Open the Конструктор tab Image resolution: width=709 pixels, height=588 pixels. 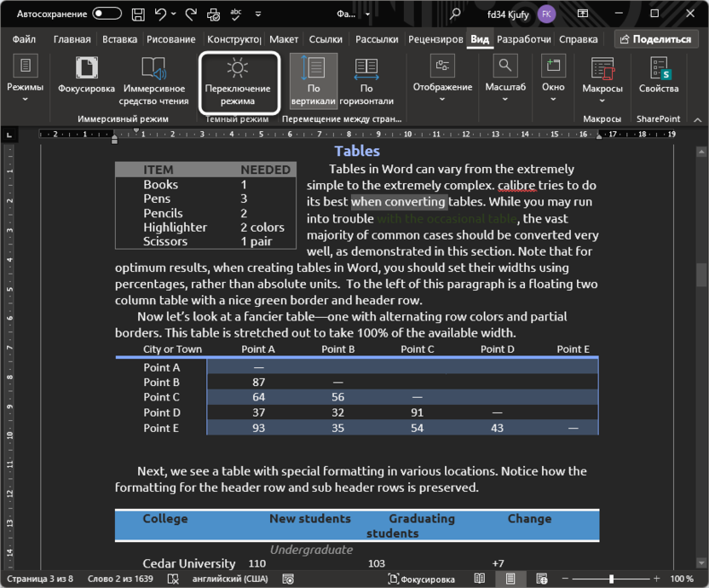(x=233, y=39)
